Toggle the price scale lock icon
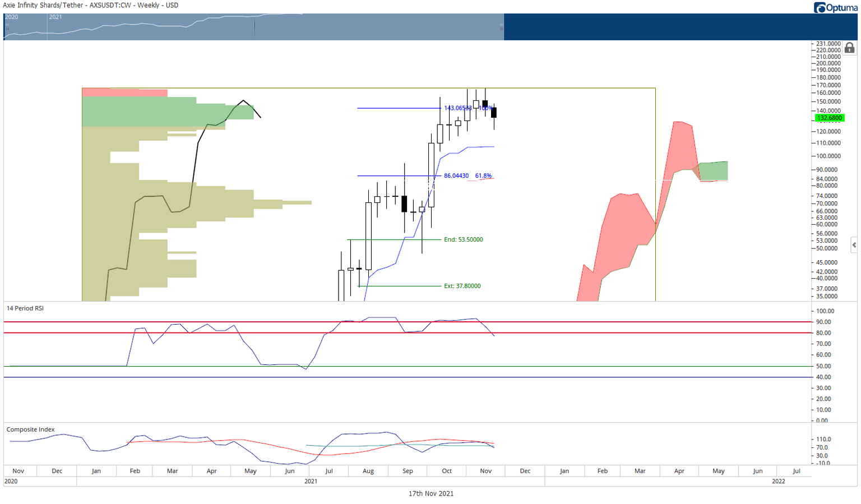Screen dimensions: 861x504 coord(850,48)
